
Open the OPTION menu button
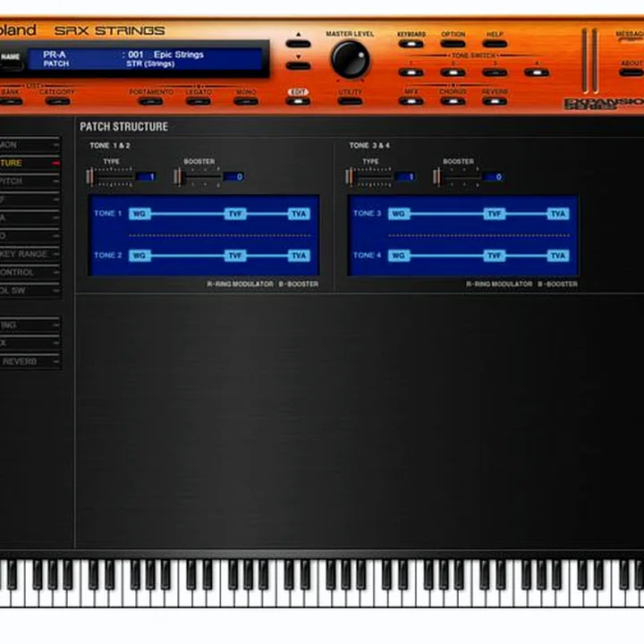[x=453, y=44]
